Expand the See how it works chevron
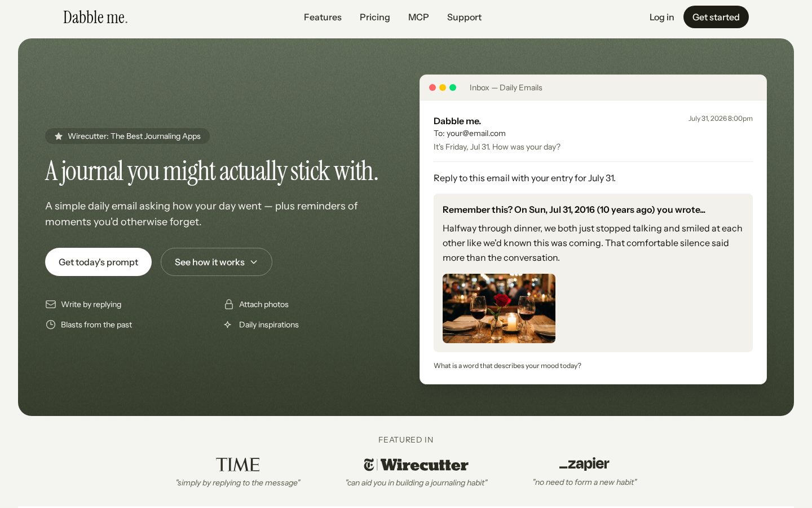The width and height of the screenshot is (812, 508). click(x=254, y=262)
